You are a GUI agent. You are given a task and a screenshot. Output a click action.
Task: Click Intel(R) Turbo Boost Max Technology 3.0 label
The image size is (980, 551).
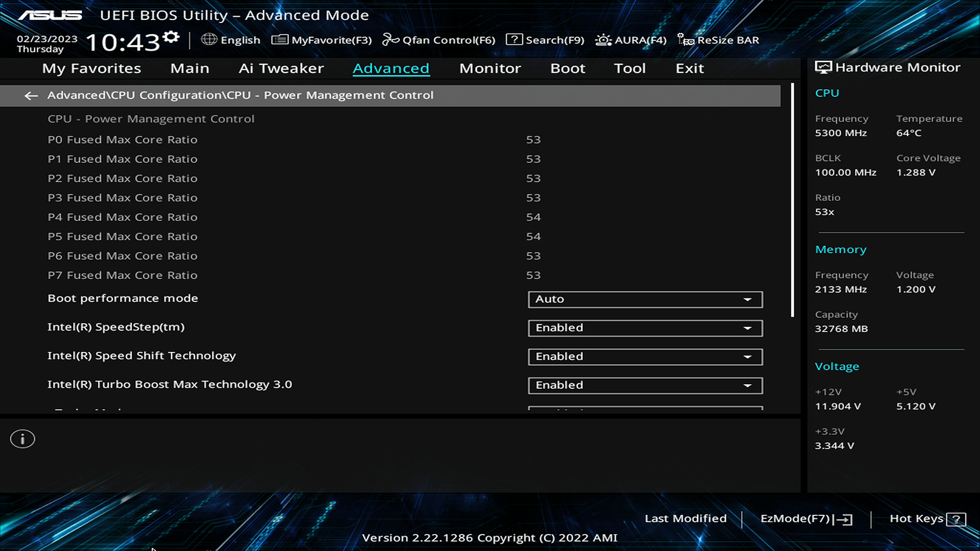(x=169, y=384)
